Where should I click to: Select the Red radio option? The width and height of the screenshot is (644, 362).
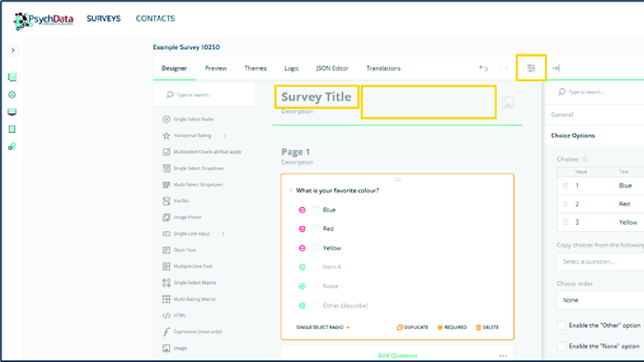[316, 229]
